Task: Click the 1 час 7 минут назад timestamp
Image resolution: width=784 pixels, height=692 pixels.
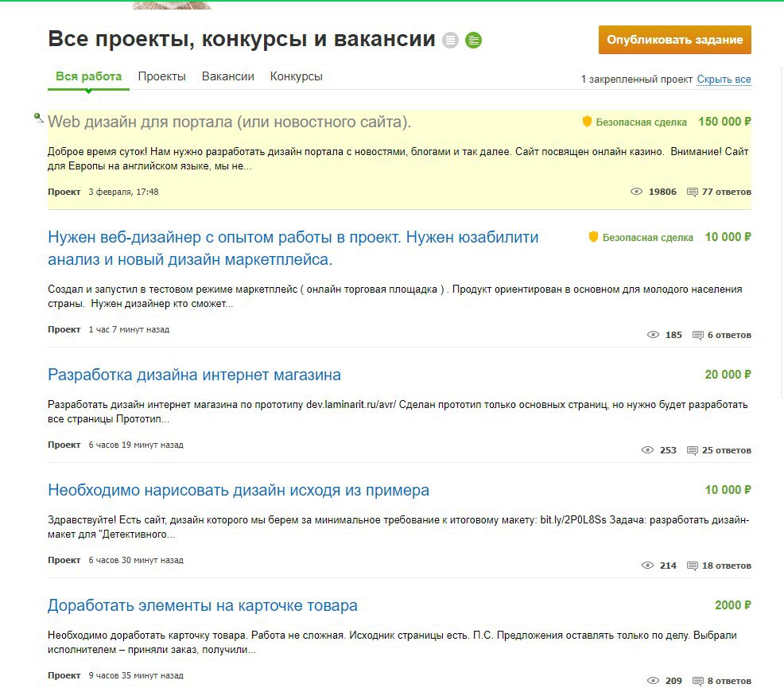Action: (129, 329)
